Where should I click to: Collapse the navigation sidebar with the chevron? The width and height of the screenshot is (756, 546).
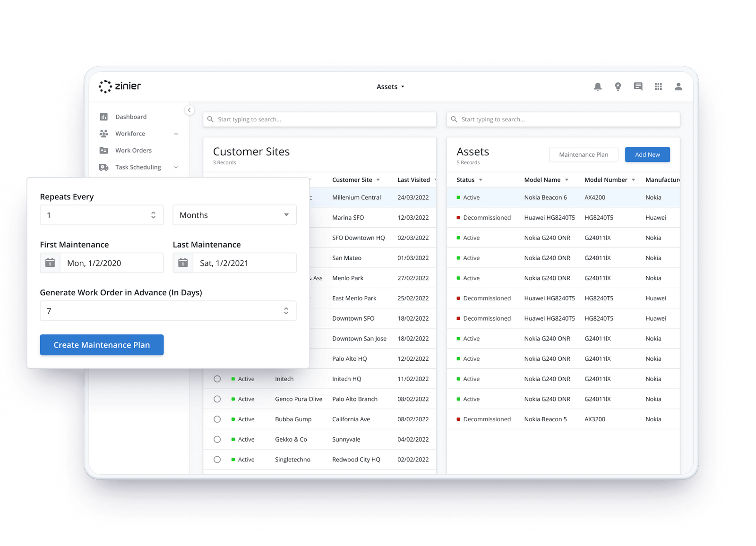pyautogui.click(x=189, y=110)
